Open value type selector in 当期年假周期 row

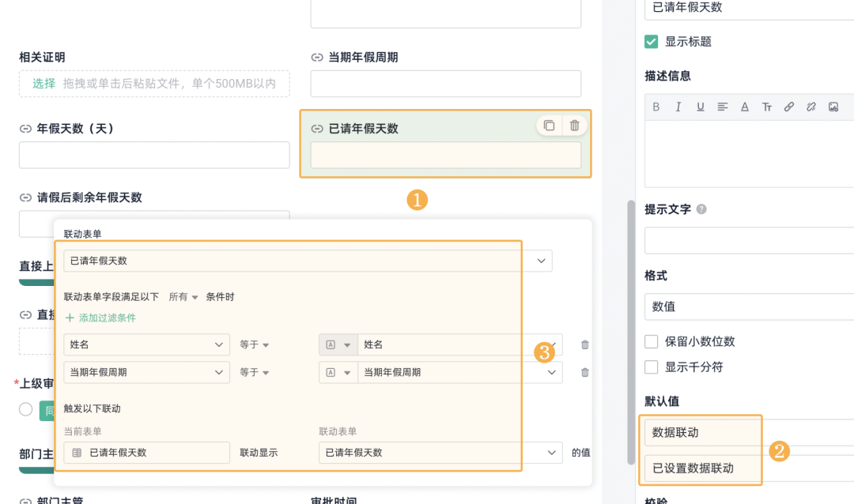[338, 372]
